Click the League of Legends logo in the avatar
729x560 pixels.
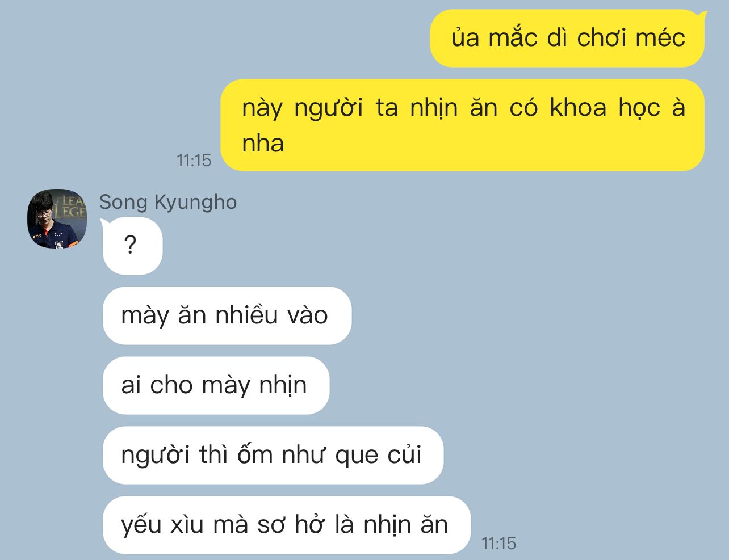click(x=72, y=206)
